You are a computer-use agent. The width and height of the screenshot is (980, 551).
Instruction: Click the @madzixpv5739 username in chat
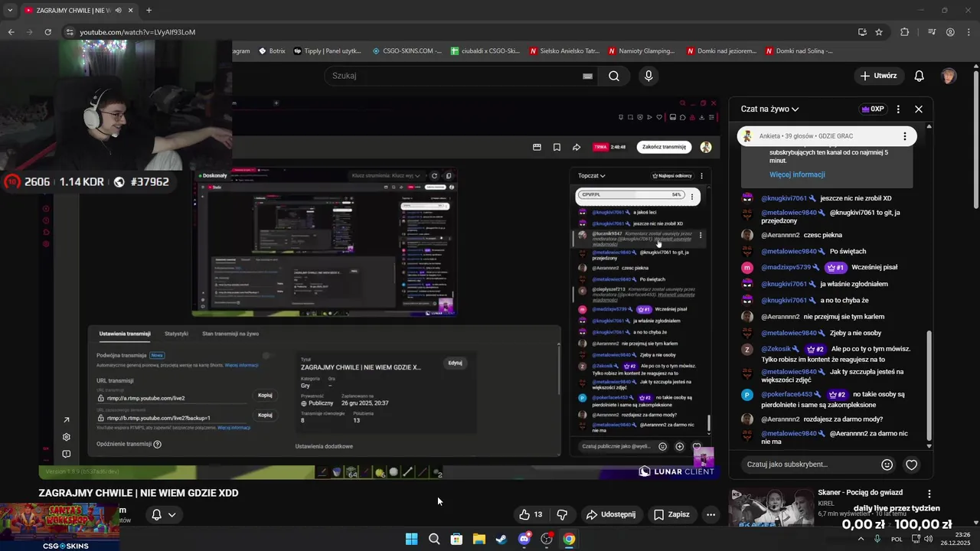pos(786,268)
